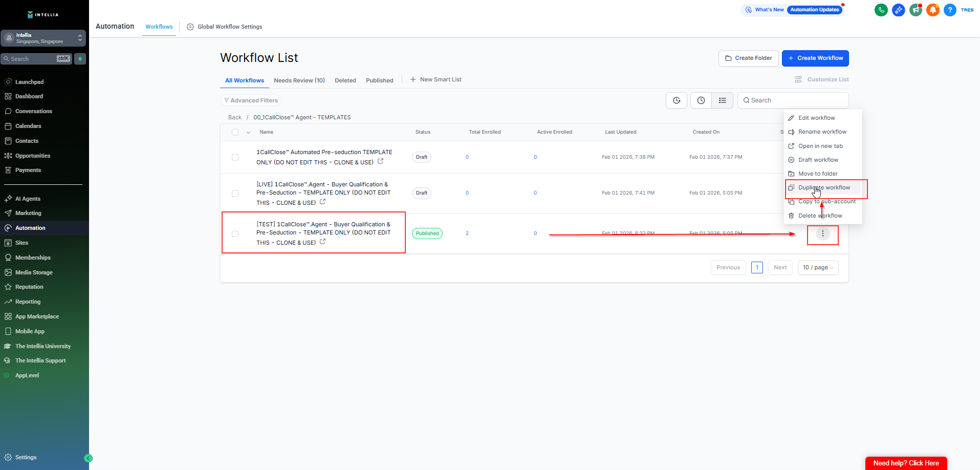Focus the sidebar Search box
980x470 pixels.
point(36,59)
